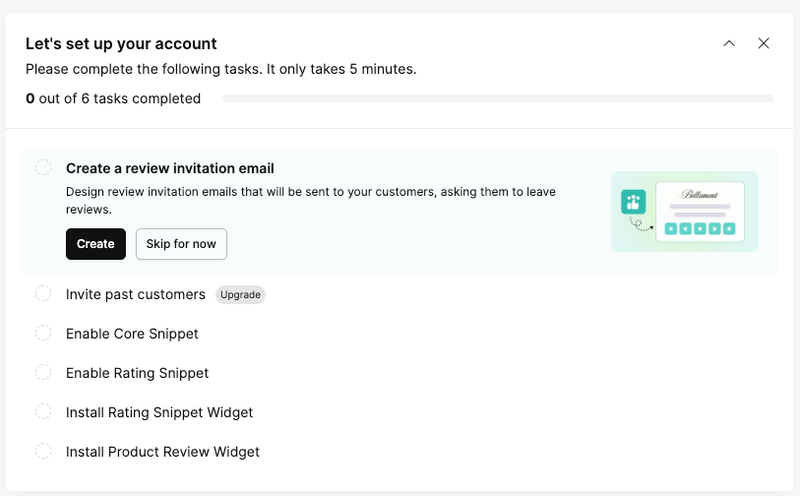This screenshot has width=800, height=496.
Task: Click Skip for now button
Action: coord(181,244)
